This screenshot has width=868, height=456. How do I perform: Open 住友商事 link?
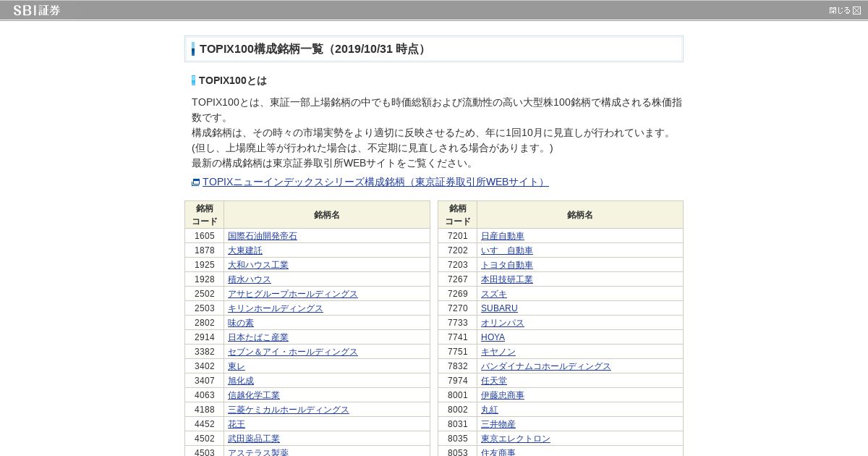(498, 452)
